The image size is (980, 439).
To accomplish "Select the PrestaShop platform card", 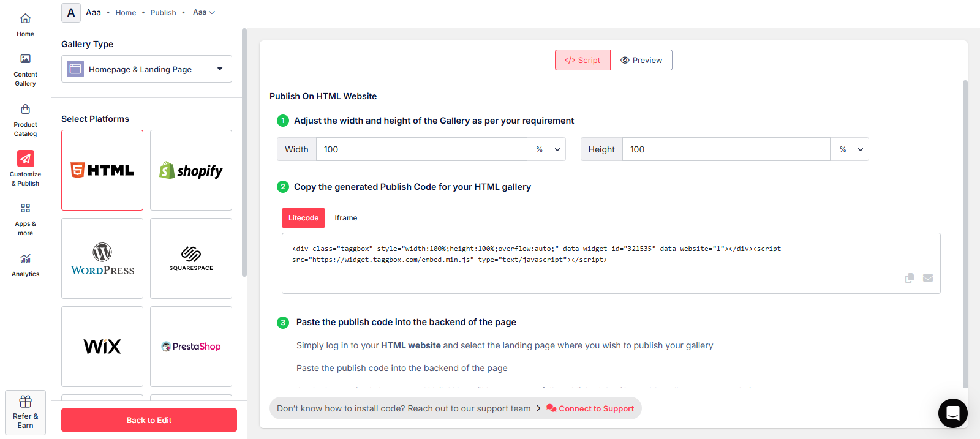I will [191, 347].
